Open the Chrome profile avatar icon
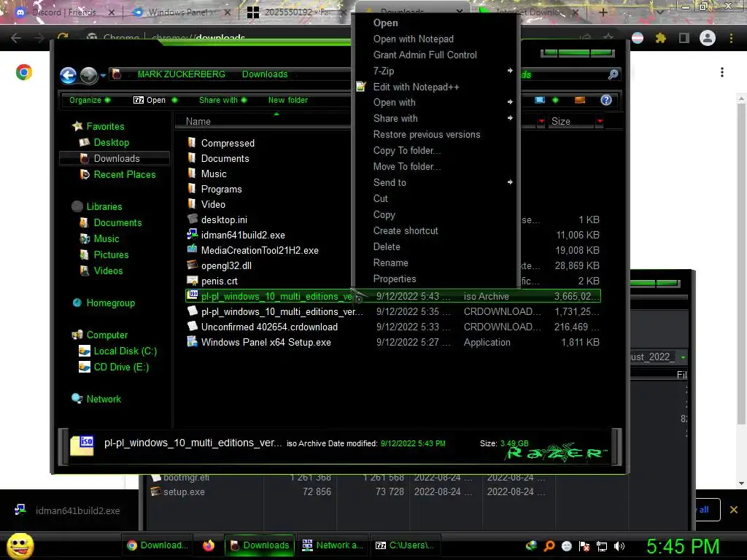Screen dimensions: 747x560 pos(708,38)
